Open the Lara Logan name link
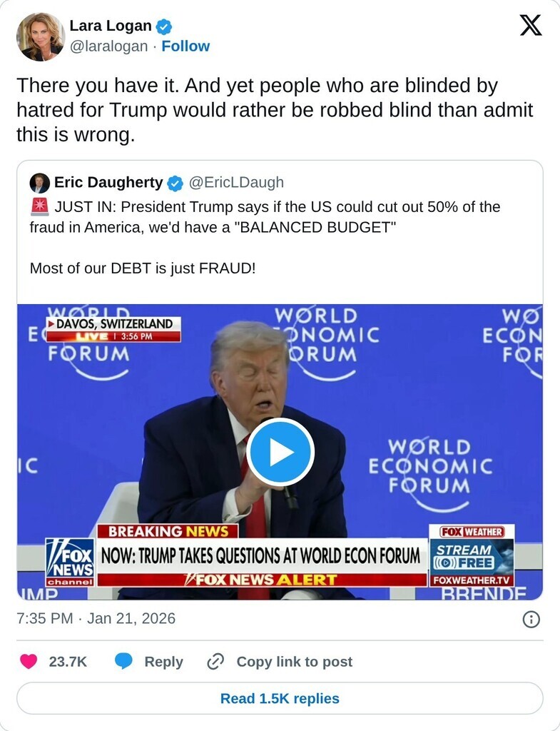560x731 pixels. click(111, 26)
